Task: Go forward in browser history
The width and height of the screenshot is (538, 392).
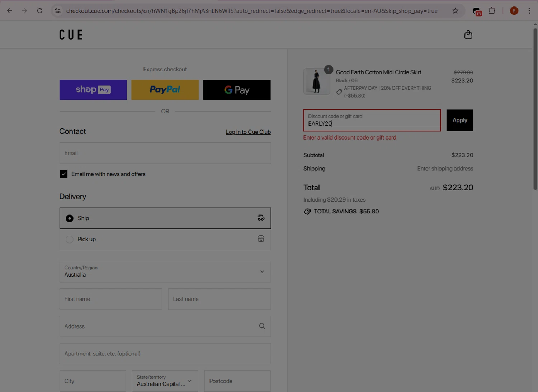Action: coord(24,11)
